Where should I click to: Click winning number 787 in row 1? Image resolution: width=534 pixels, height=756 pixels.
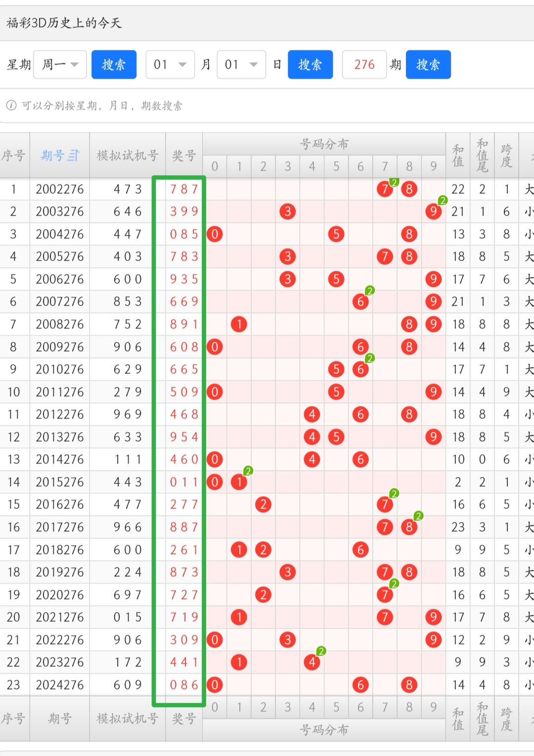[184, 189]
